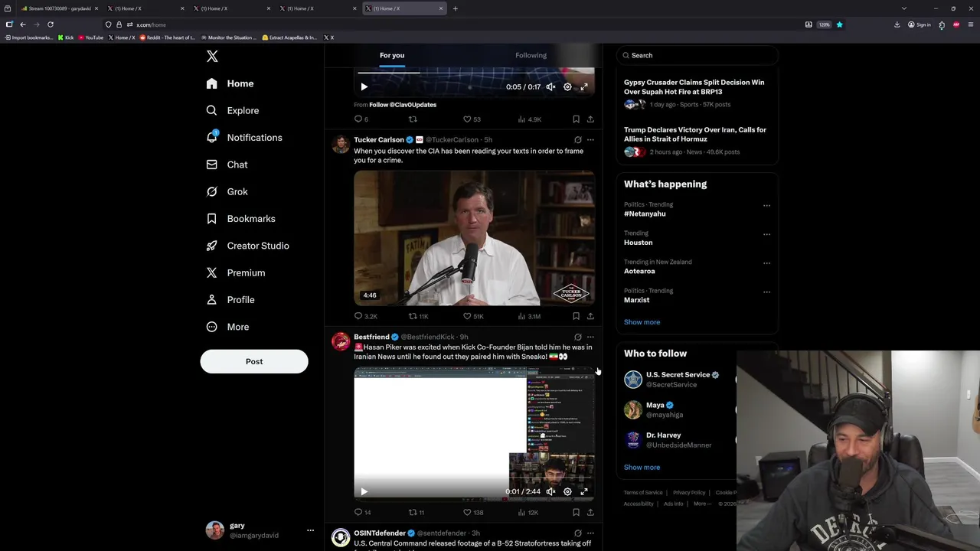980x551 pixels.
Task: Show more under Who to follow
Action: pos(642,467)
